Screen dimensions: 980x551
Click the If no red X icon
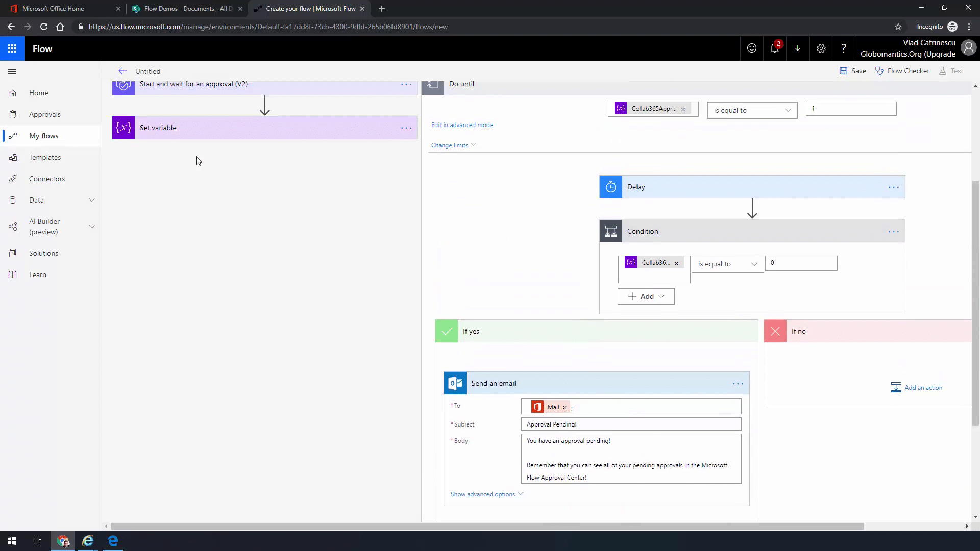(x=775, y=331)
